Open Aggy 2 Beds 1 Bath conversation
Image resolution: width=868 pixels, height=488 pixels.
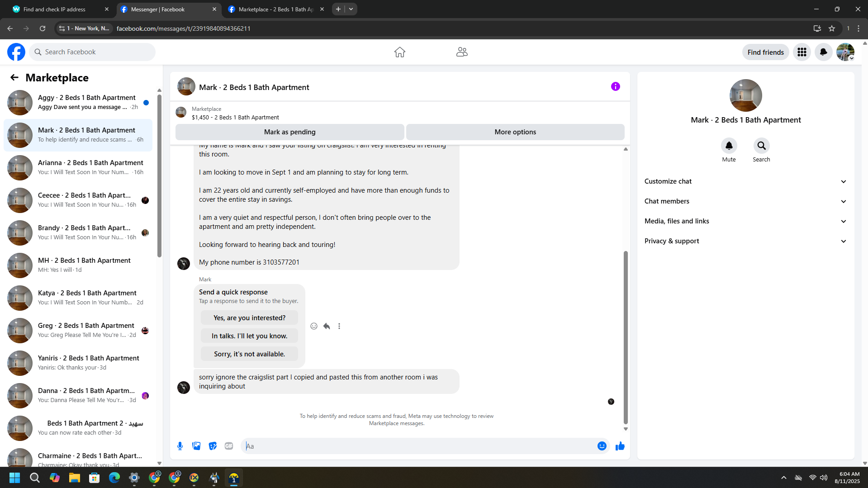pos(78,103)
